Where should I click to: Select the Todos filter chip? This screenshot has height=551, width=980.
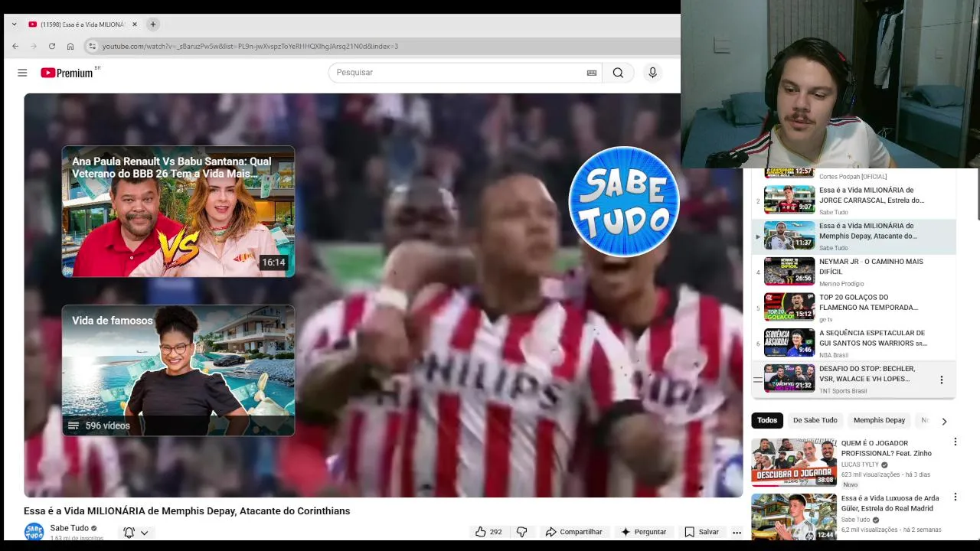point(767,420)
